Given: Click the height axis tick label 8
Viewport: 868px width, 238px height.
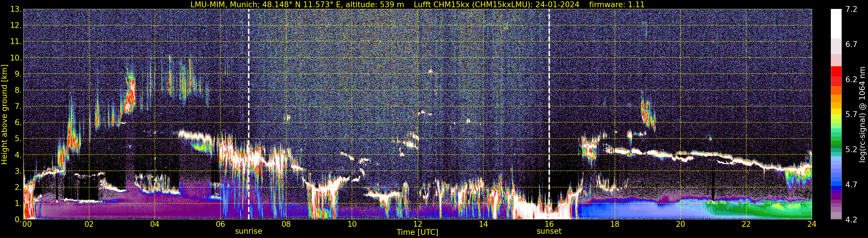Looking at the screenshot, I should [x=18, y=90].
